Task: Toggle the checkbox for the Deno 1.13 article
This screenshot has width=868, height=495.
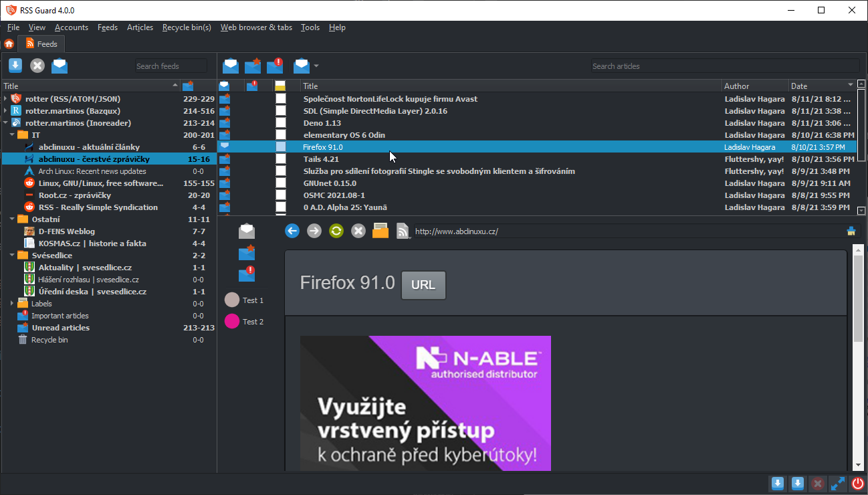Action: click(x=281, y=123)
